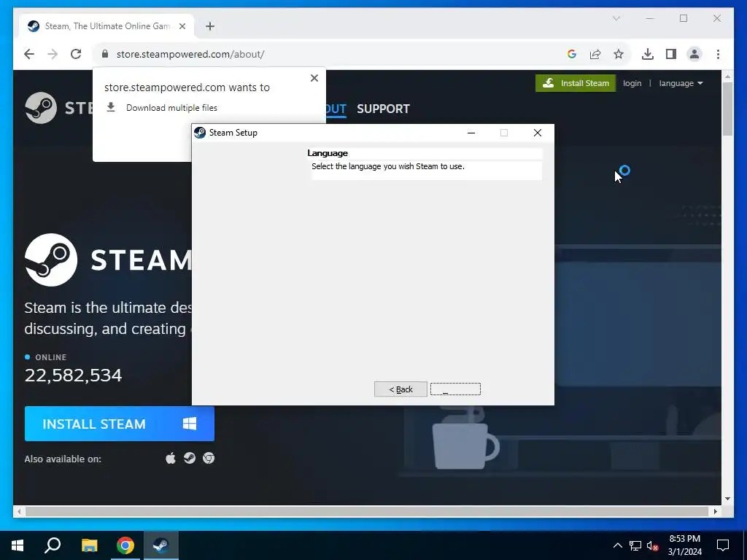Viewport: 747px width, 560px height.
Task: Open muted volume tray icon
Action: 653,545
